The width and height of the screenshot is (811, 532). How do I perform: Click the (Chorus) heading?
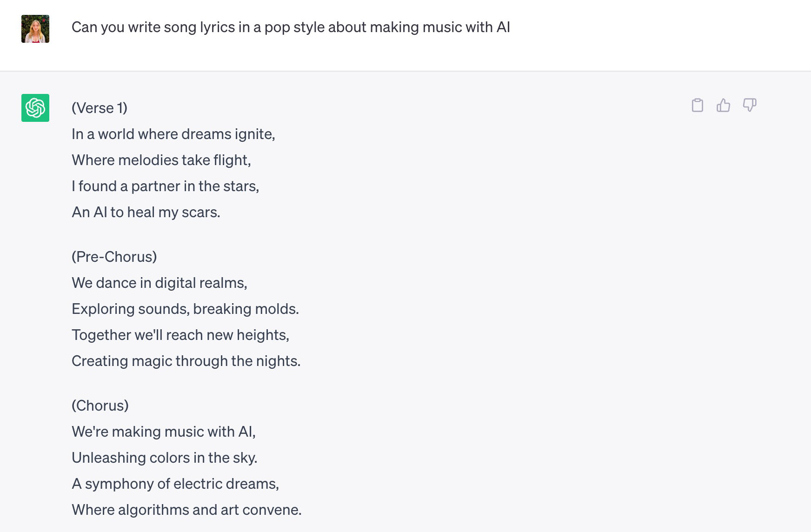click(x=100, y=406)
